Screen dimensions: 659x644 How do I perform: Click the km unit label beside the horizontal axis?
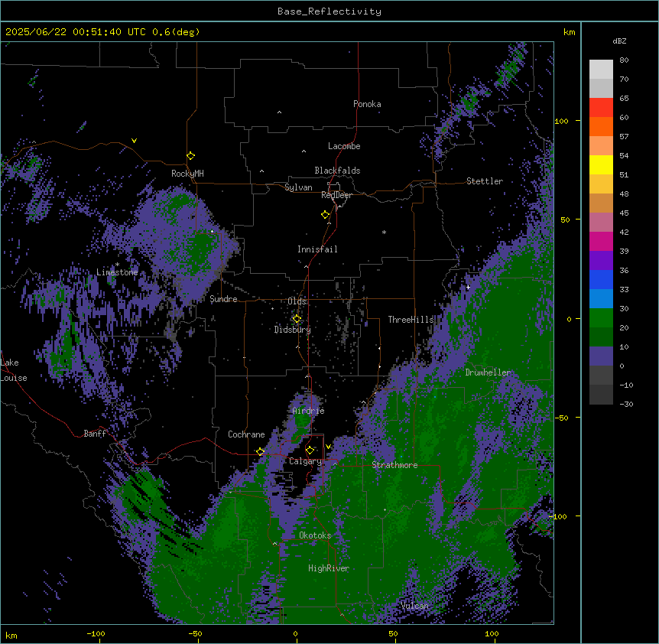(x=11, y=636)
